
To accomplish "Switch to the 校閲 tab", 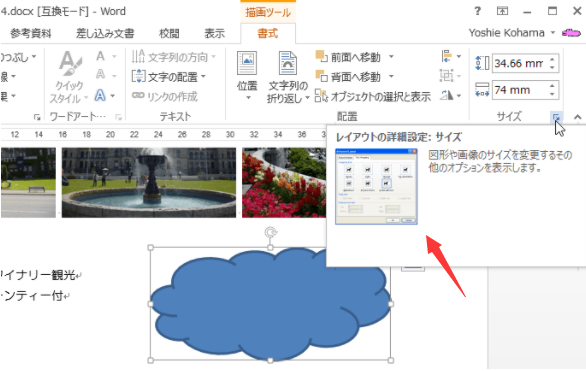I will click(x=169, y=33).
